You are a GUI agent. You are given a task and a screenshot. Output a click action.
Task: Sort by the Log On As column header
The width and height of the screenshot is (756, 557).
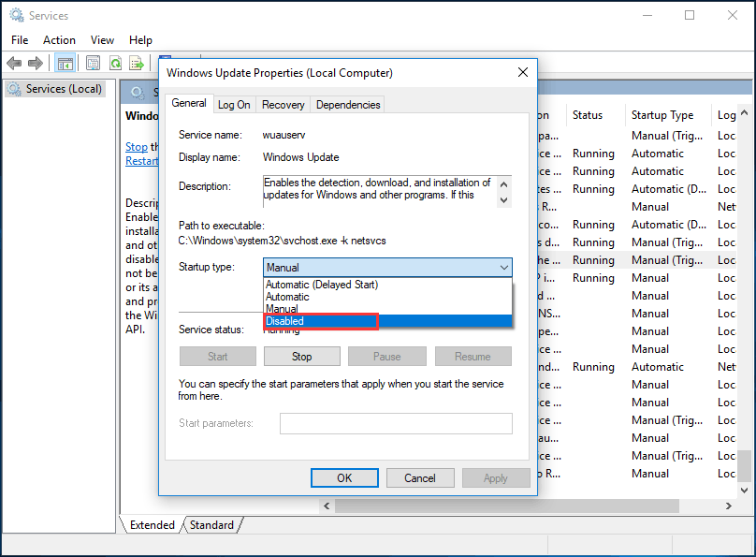point(726,115)
